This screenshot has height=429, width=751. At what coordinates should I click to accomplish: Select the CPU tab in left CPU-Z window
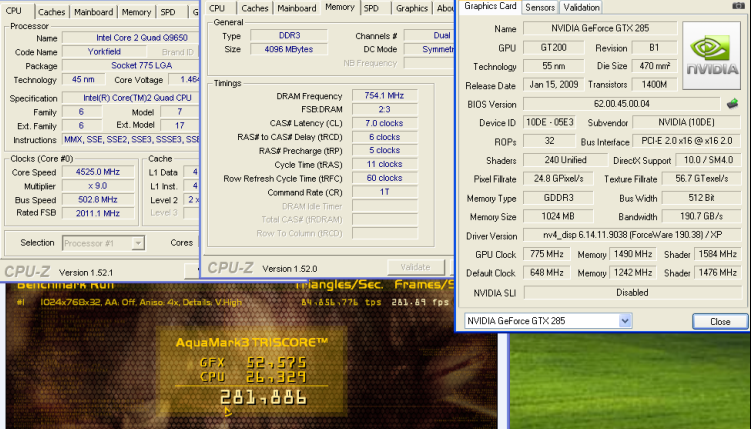14,11
